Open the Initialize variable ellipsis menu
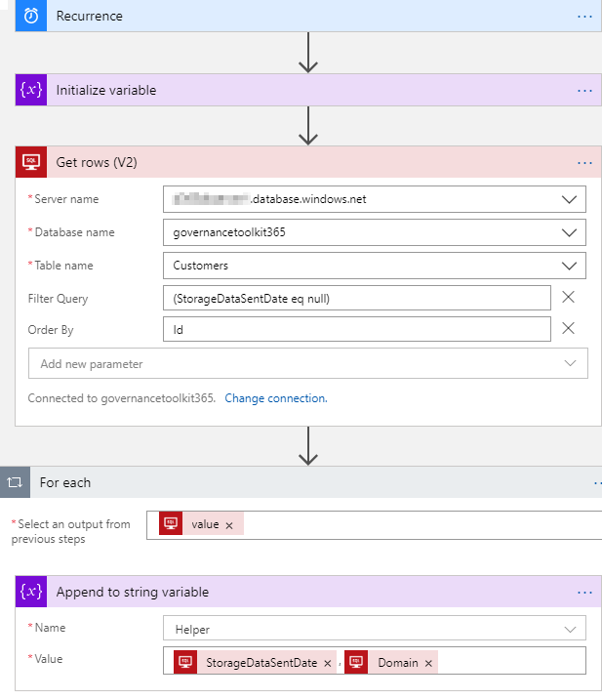Viewport: 602px width, 700px height. click(x=584, y=91)
